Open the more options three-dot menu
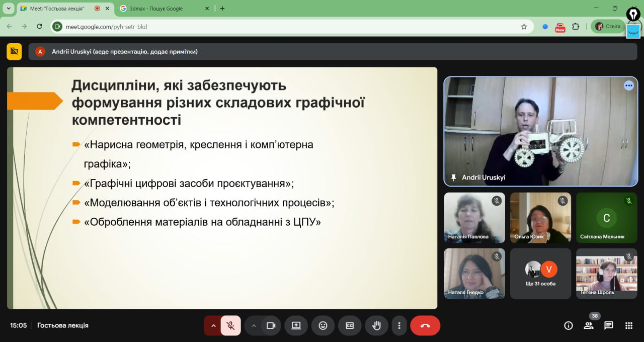The image size is (644, 342). point(399,325)
